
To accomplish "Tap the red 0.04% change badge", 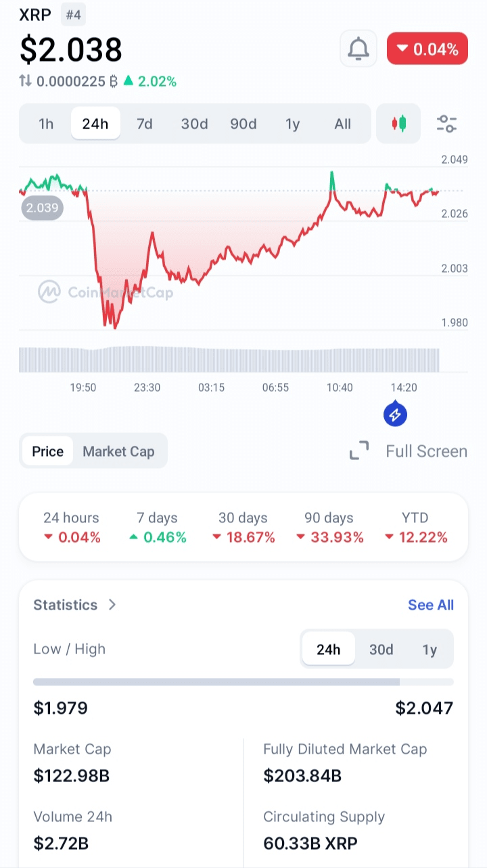I will tap(427, 49).
